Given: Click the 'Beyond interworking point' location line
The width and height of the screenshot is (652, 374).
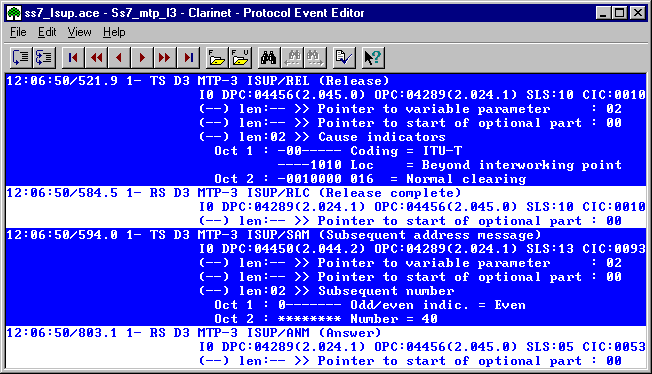Looking at the screenshot, I should pyautogui.click(x=449, y=165).
